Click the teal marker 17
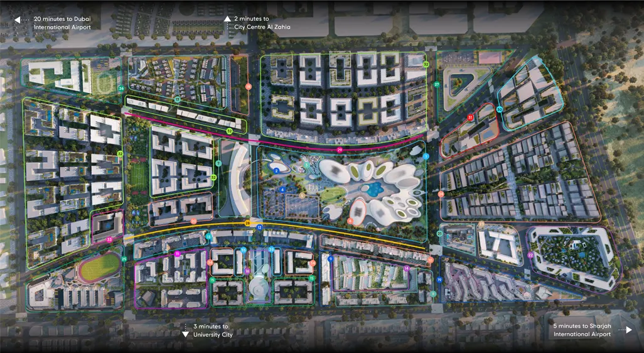 pyautogui.click(x=178, y=100)
